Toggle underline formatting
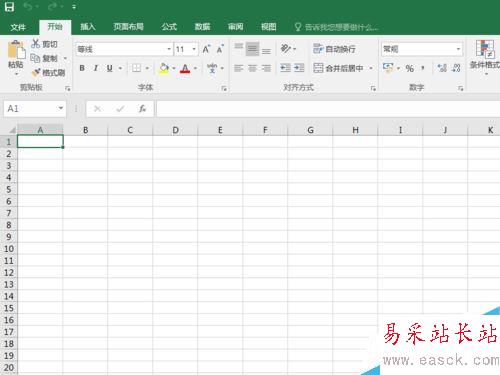Image resolution: width=500 pixels, height=375 pixels. click(110, 68)
